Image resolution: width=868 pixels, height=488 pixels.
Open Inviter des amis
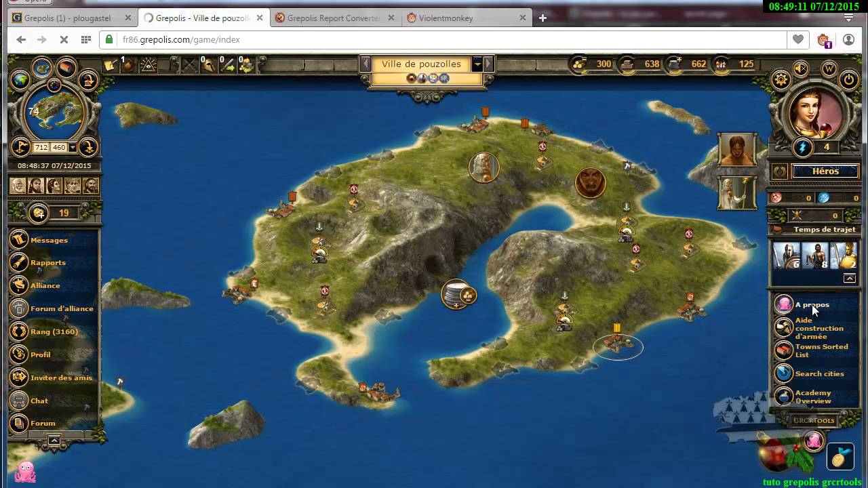coord(61,378)
